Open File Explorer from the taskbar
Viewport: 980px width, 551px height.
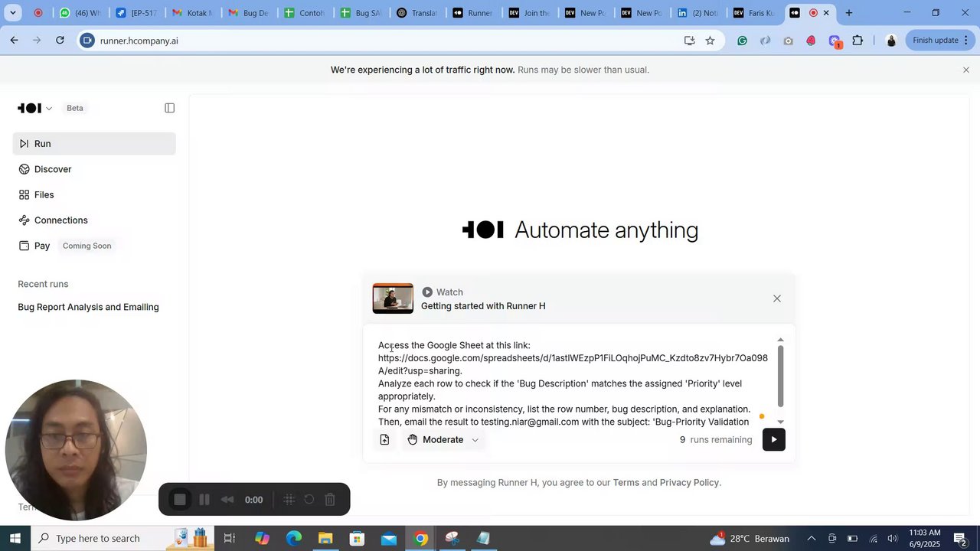[325, 538]
